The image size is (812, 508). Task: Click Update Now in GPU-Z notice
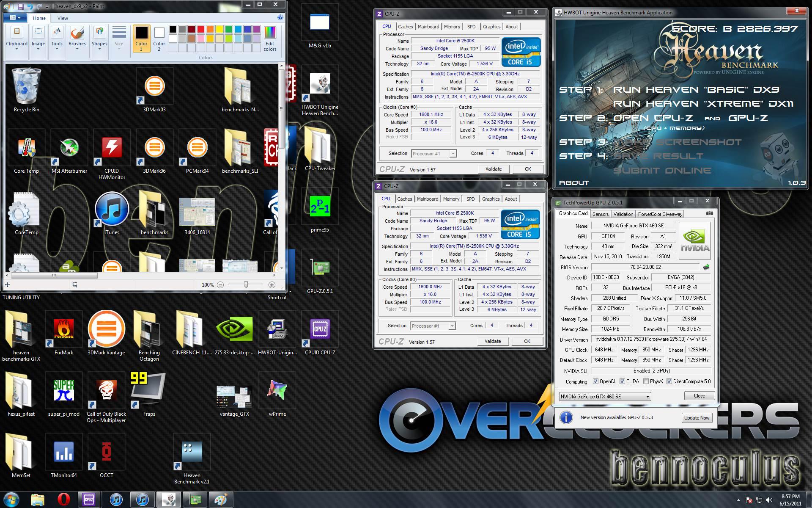pyautogui.click(x=697, y=418)
